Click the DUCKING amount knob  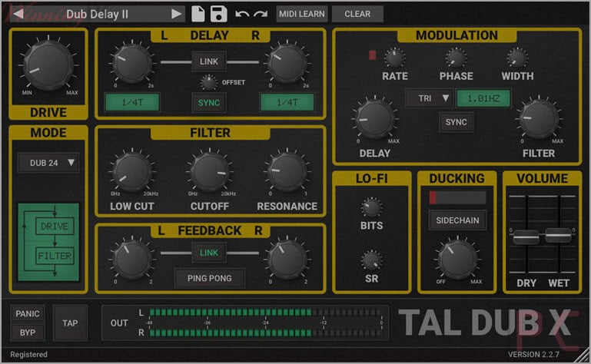457,260
